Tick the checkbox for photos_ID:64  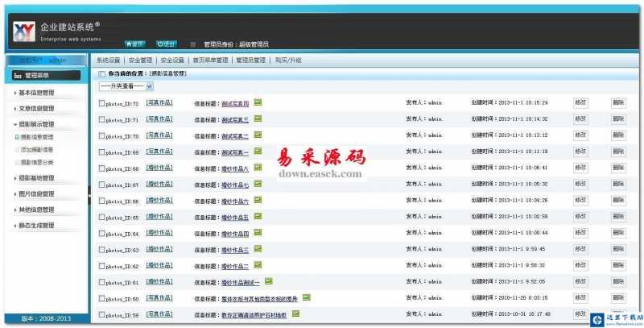(101, 234)
